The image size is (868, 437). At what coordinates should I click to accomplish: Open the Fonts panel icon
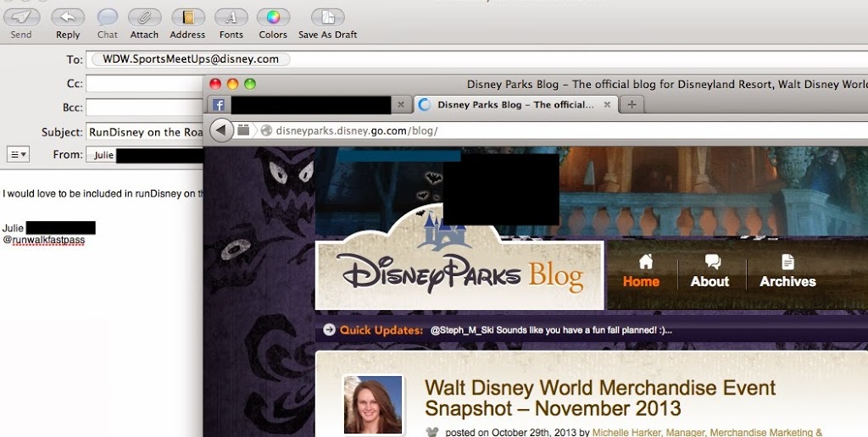[x=231, y=18]
